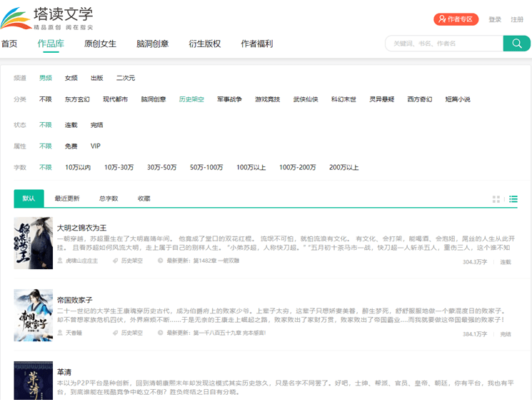Viewport: 532px width, 407px height.
Task: Choose 免费 in the attribute filter
Action: 71,146
